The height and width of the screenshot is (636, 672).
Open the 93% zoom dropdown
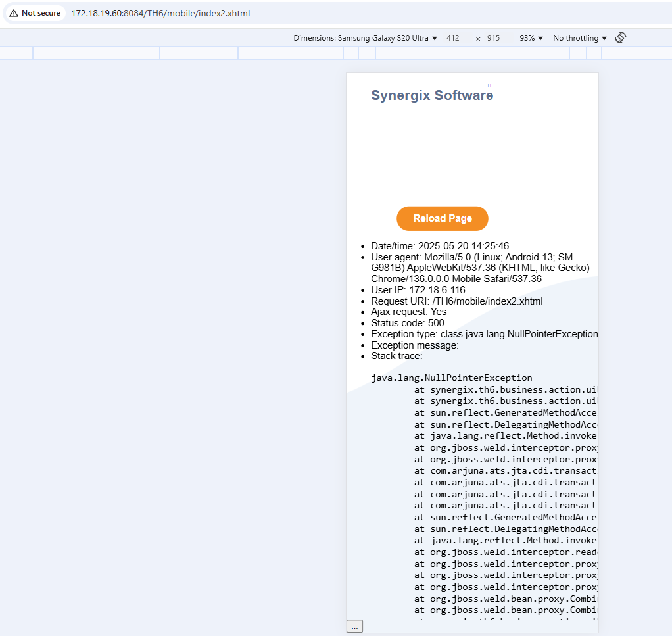tap(531, 38)
